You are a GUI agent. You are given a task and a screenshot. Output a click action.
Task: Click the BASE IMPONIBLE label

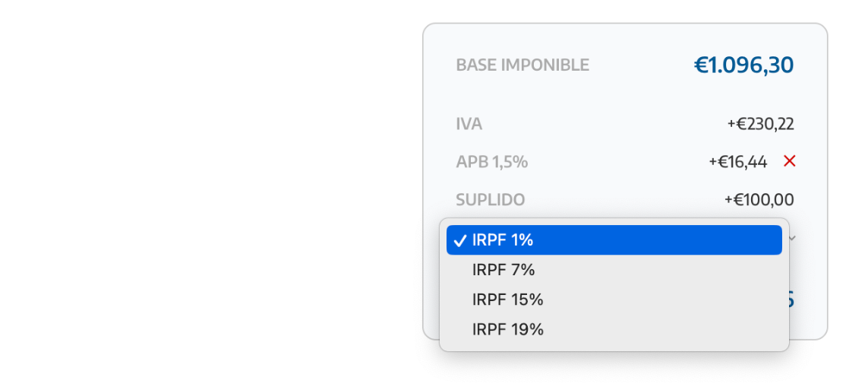pyautogui.click(x=522, y=65)
